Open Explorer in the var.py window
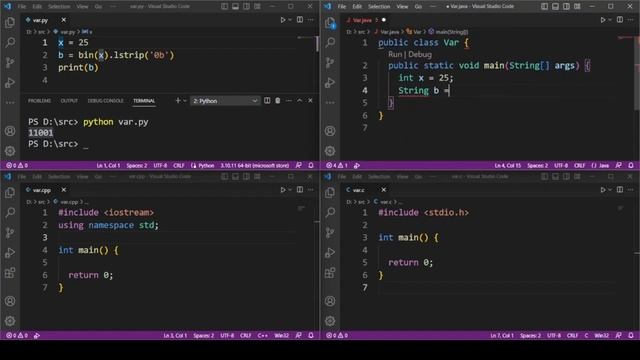 (x=10, y=23)
